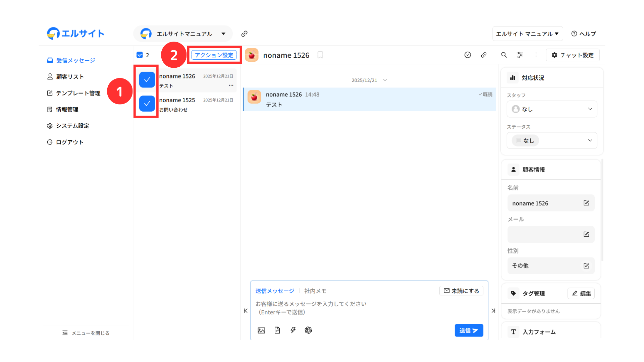
Task: Click the アクション設定 button
Action: click(x=214, y=55)
